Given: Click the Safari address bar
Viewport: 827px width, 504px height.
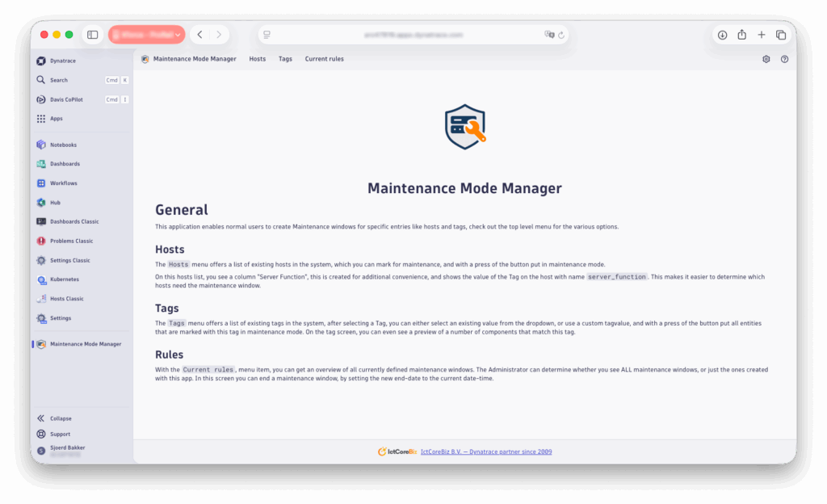Looking at the screenshot, I should coord(413,35).
